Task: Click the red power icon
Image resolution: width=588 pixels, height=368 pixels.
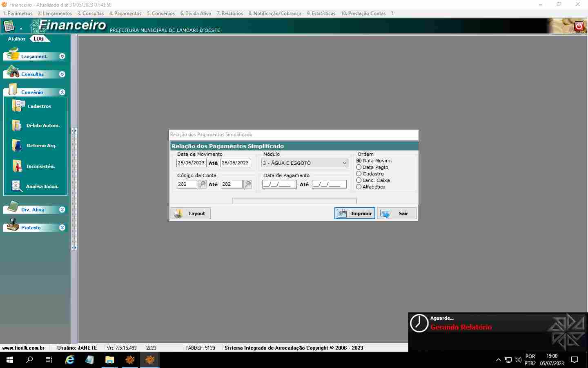Action: [x=579, y=26]
